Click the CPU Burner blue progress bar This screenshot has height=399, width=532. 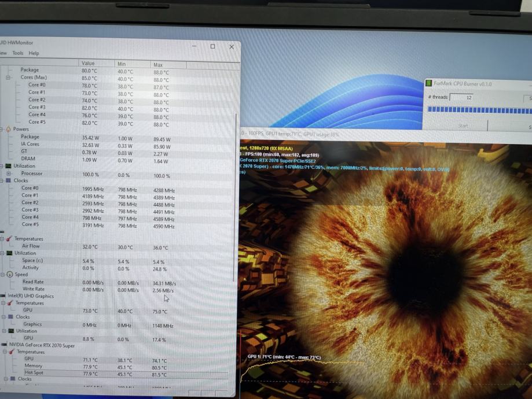pos(480,110)
